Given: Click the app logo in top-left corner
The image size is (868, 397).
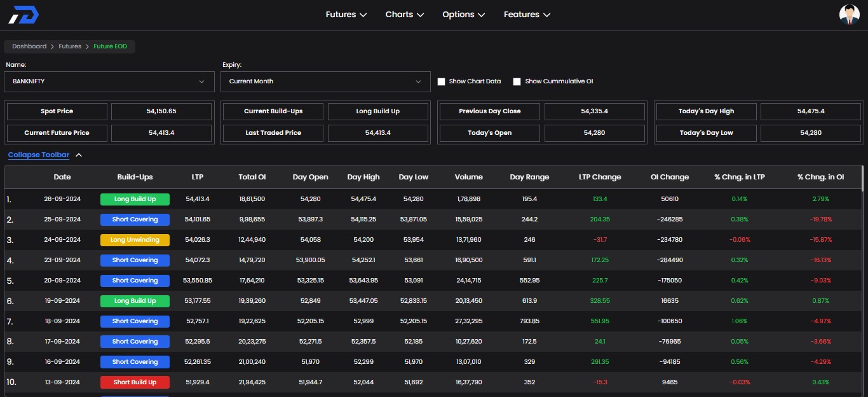Looking at the screenshot, I should tap(24, 15).
